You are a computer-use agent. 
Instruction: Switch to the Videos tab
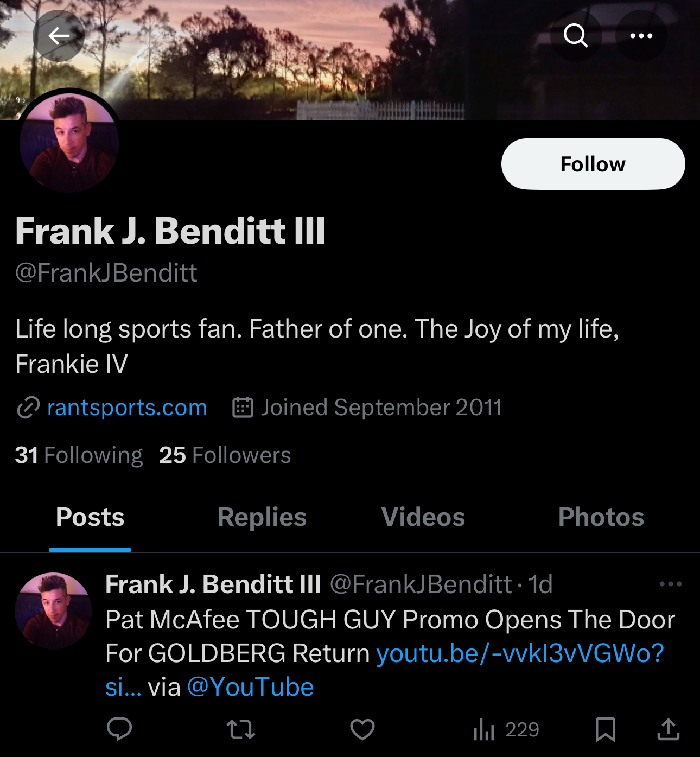coord(423,517)
